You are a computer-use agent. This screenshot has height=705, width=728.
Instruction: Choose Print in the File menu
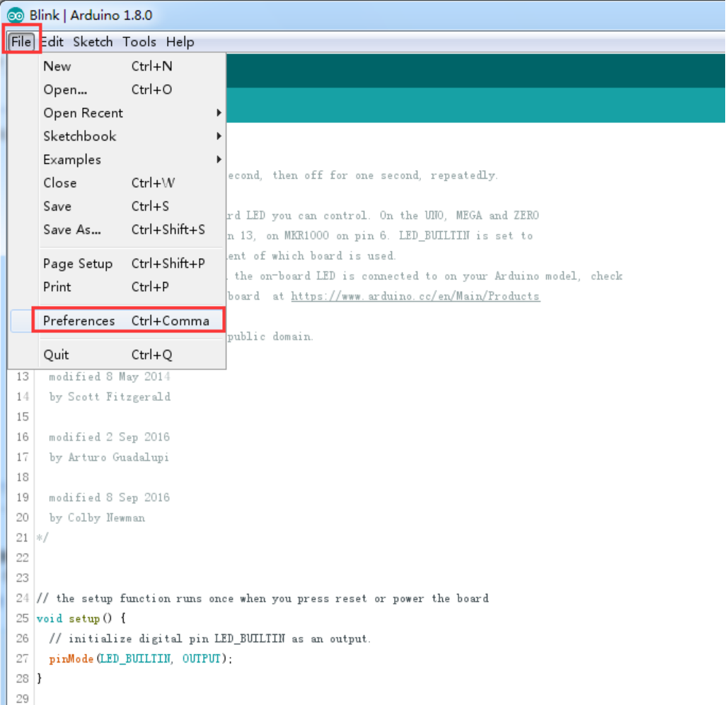[117, 287]
